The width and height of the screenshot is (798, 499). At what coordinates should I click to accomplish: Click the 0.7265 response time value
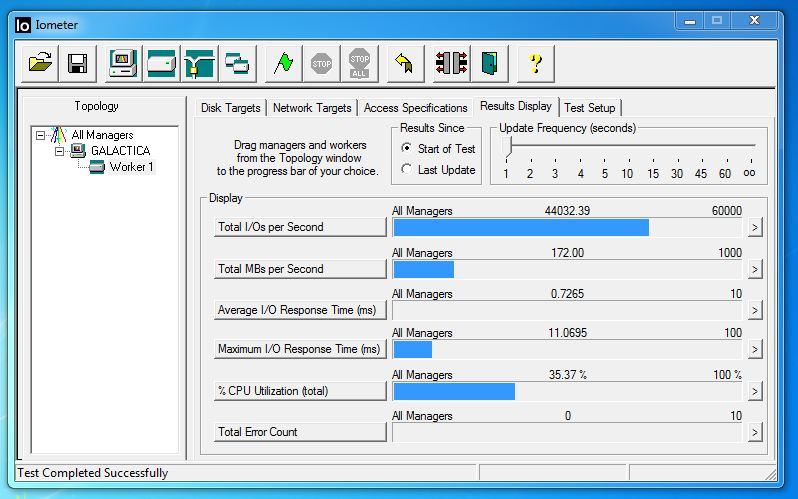click(567, 294)
